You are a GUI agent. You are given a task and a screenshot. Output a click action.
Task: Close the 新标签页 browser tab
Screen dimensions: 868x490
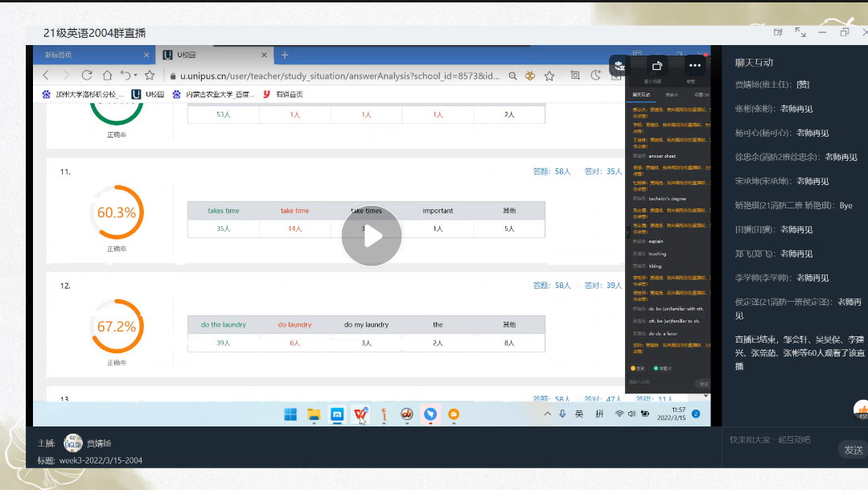click(146, 55)
